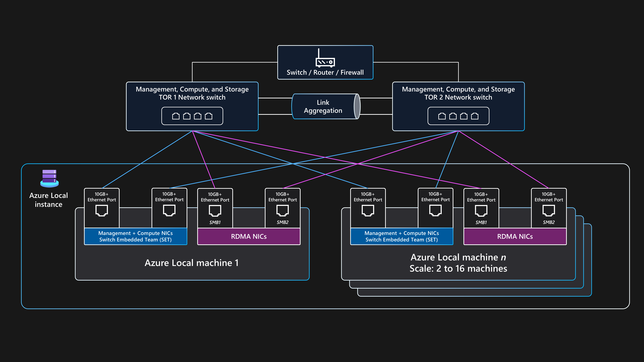
Task: Click the router icon above Switch / Router / Firewall
Action: (x=325, y=58)
